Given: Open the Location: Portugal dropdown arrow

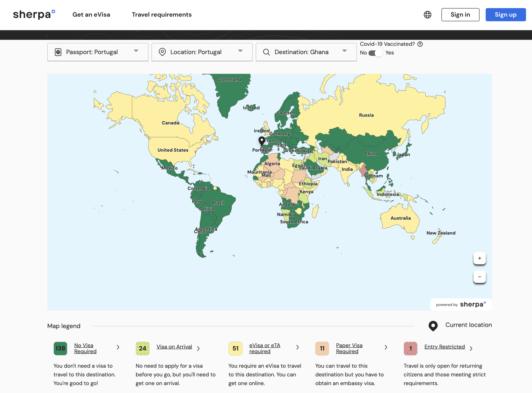Looking at the screenshot, I should (240, 51).
